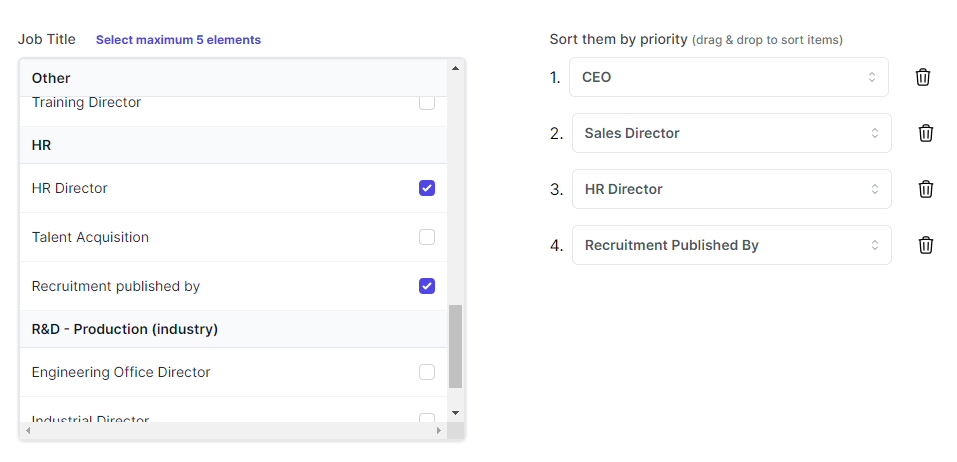Viewport: 957px width, 462px height.
Task: Check the Talent Acquisition checkbox
Action: coord(427,237)
